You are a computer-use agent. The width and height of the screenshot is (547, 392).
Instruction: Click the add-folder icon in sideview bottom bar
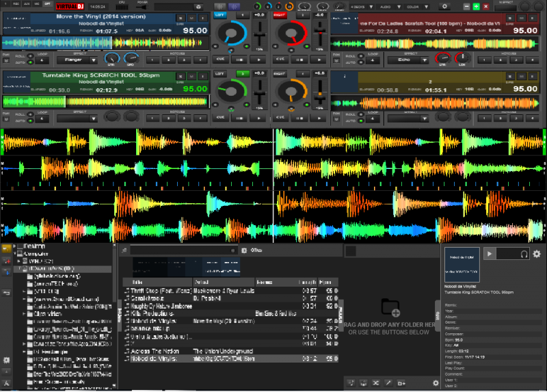(x=401, y=383)
